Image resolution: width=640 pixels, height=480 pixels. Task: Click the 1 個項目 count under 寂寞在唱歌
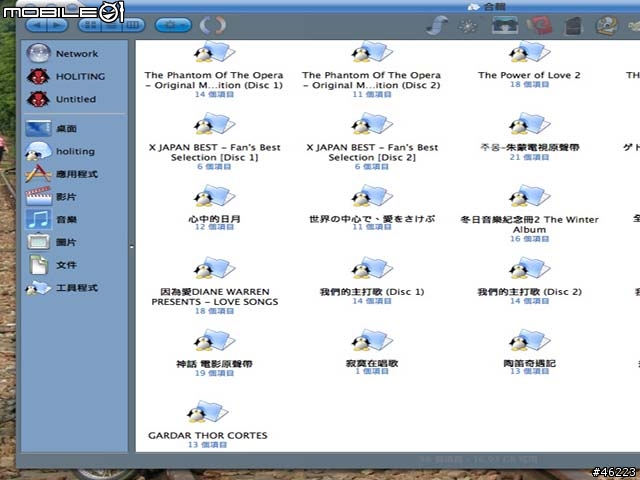371,371
